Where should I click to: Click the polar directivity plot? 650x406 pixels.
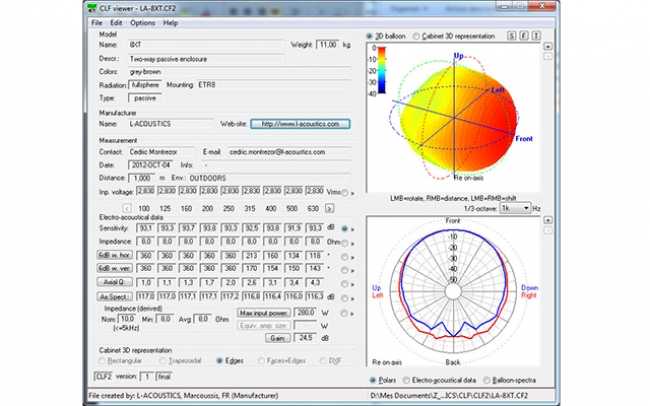(454, 291)
